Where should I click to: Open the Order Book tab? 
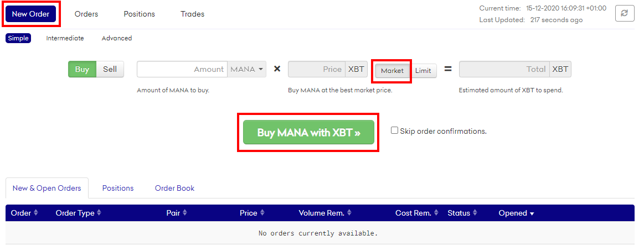(x=174, y=188)
